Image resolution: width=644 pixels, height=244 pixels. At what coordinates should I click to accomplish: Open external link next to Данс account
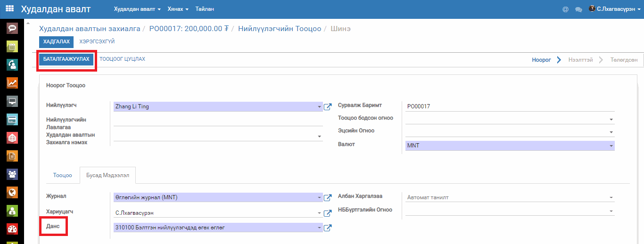328,228
